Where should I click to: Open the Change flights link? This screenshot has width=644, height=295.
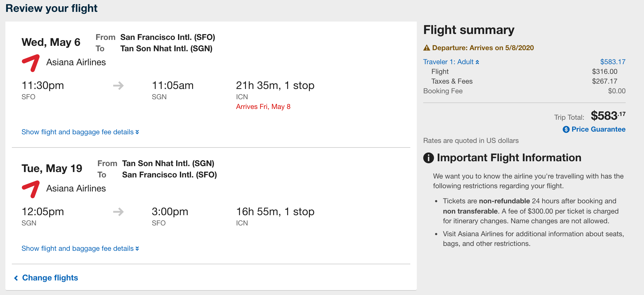(50, 278)
